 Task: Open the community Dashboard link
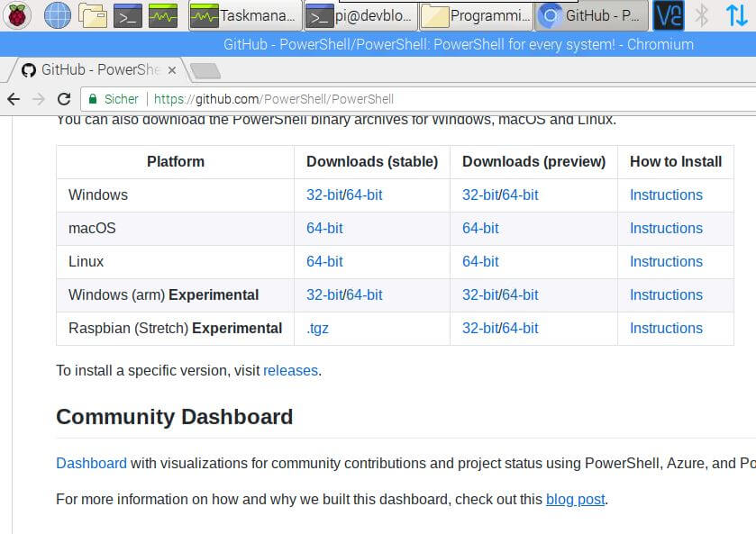click(x=91, y=463)
